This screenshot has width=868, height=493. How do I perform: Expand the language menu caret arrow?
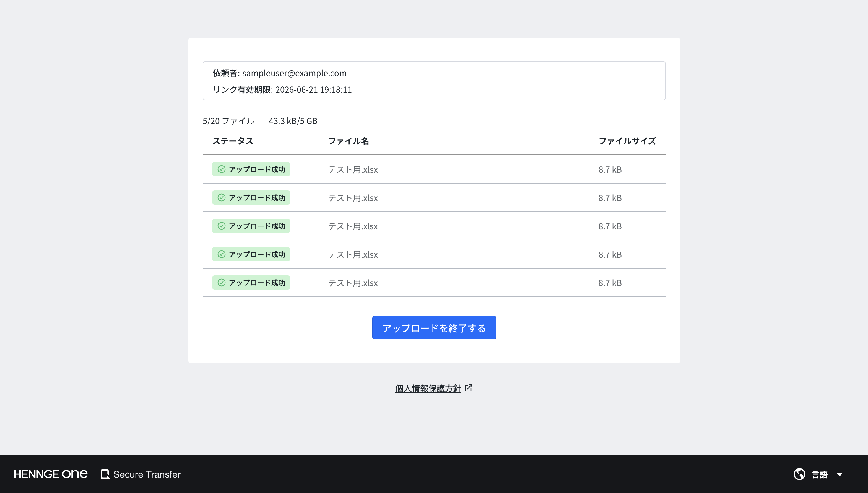coord(840,474)
